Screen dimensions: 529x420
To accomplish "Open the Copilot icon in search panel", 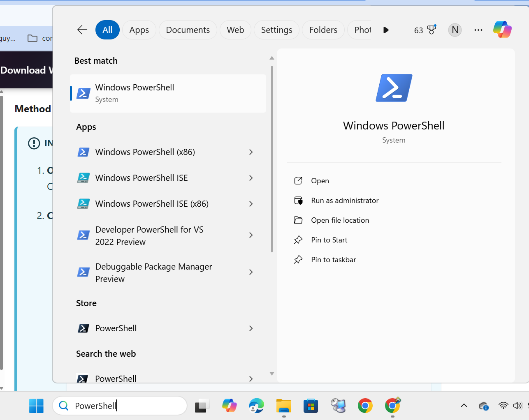I will click(x=502, y=30).
